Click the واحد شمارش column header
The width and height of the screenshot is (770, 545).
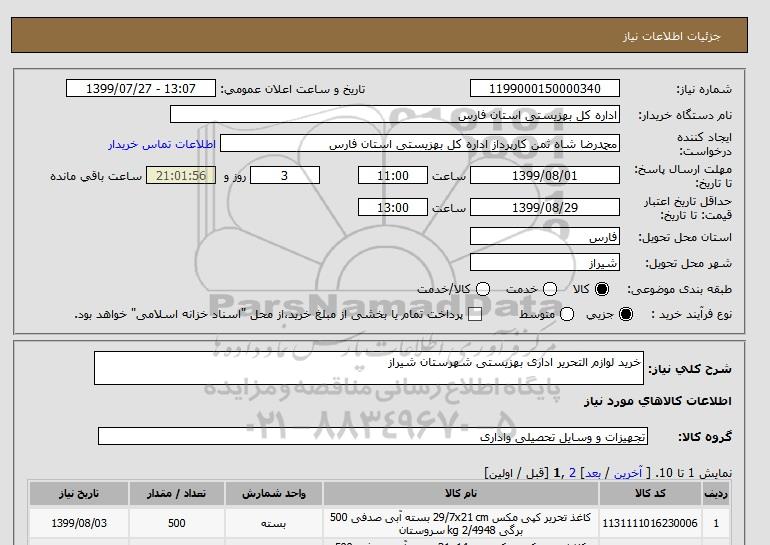(x=274, y=493)
